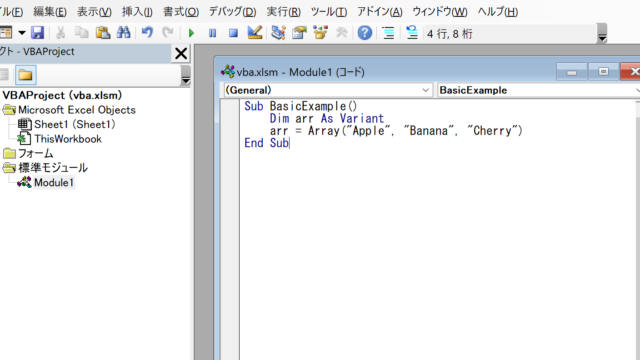The width and height of the screenshot is (640, 360).
Task: Open Find with the binoculars icon
Action: [124, 33]
